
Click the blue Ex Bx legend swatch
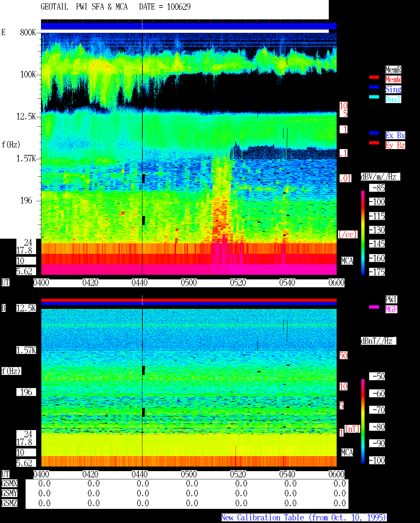coord(374,133)
